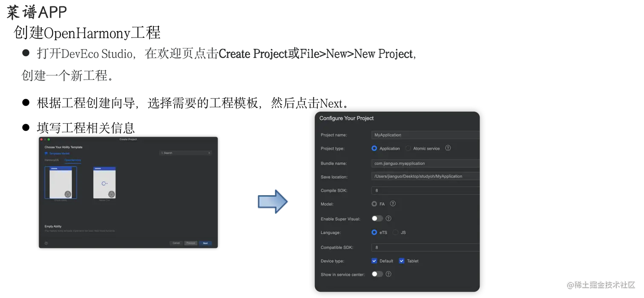Click the '菜谱APP' slide title

(x=37, y=12)
